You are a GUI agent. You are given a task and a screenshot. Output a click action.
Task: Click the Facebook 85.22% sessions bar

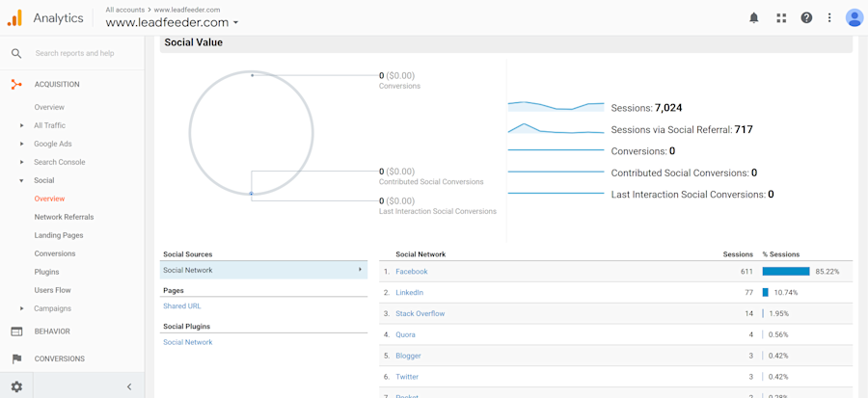786,272
